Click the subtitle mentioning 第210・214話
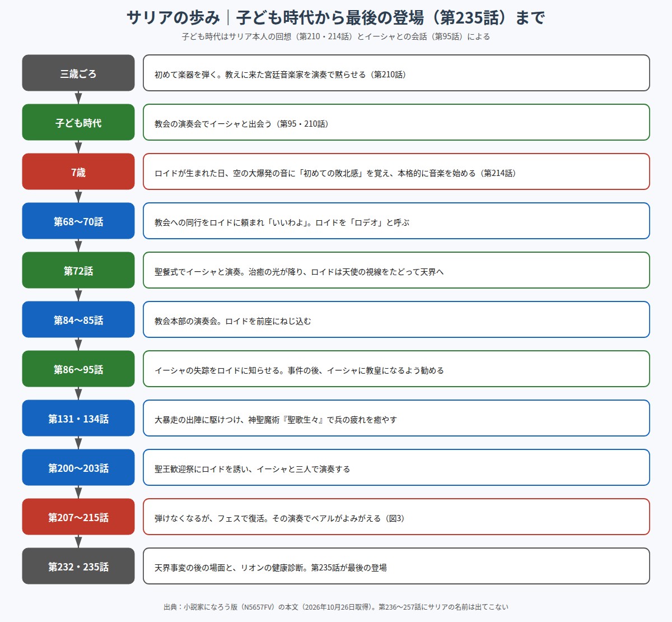Image resolution: width=672 pixels, height=622 pixels. [336, 36]
